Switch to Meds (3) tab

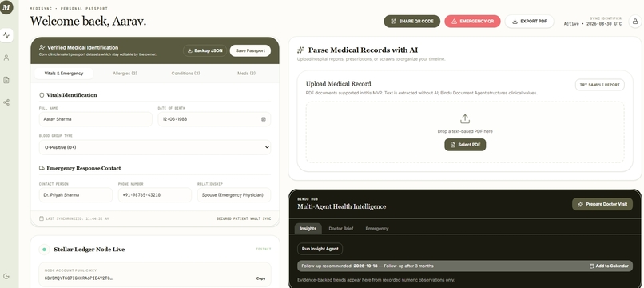[x=246, y=74]
